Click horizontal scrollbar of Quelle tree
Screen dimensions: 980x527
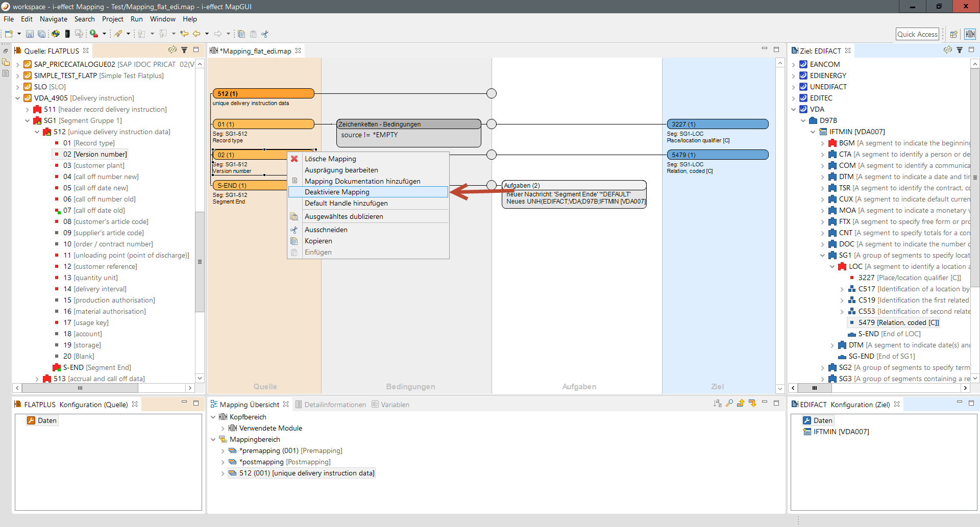point(80,388)
